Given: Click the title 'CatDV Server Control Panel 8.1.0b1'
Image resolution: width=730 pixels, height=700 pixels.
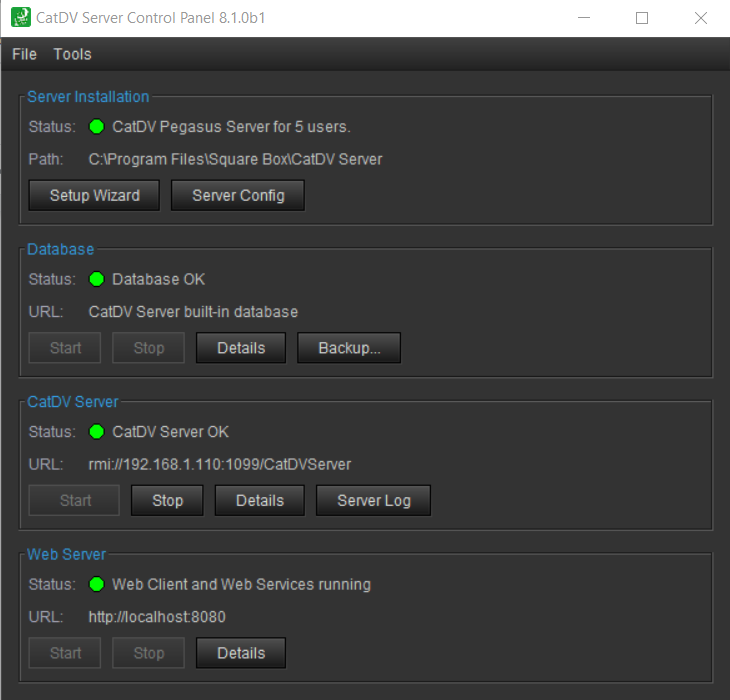Looking at the screenshot, I should (x=150, y=18).
